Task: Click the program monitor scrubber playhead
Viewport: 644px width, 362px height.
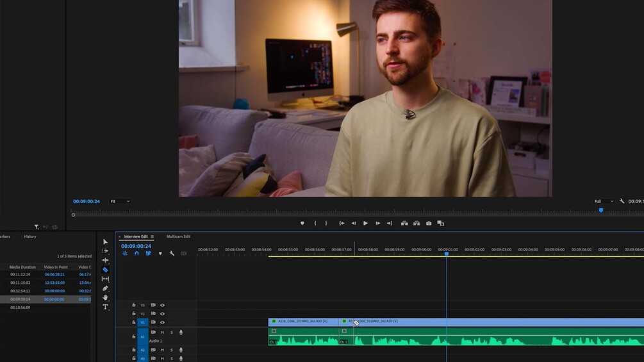Action: 601,210
